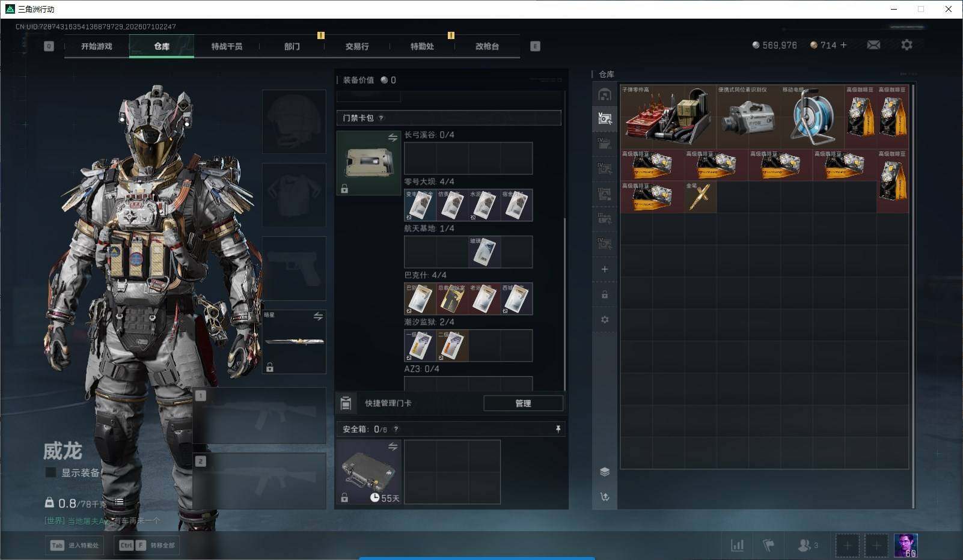Select the 总裁会议室 keycard under 巴克什
Screen dimensions: 963x560
click(x=452, y=299)
